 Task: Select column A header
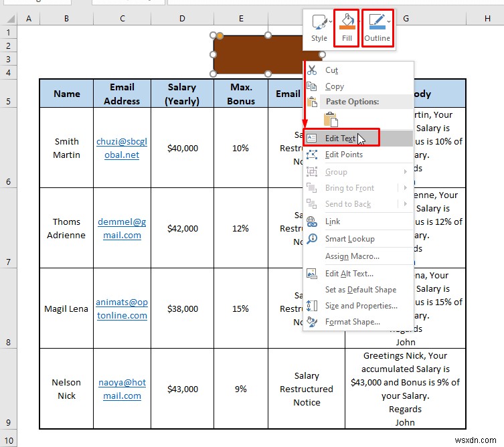click(x=29, y=19)
